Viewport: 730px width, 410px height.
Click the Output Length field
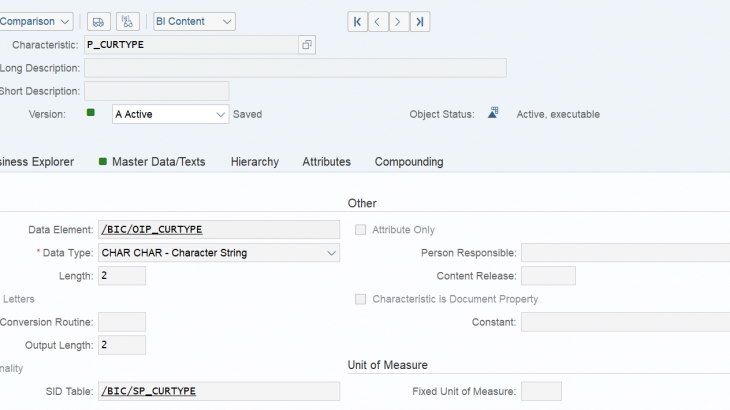pos(122,345)
